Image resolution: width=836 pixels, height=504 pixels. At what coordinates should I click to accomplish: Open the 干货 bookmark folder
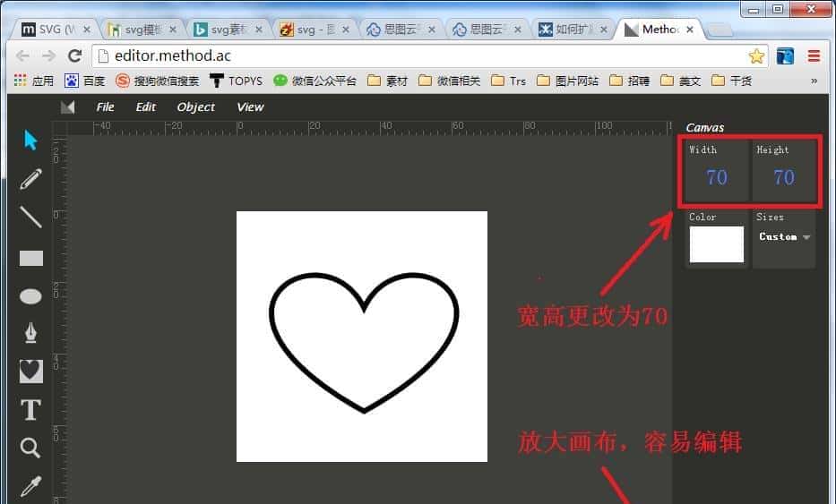pos(732,81)
